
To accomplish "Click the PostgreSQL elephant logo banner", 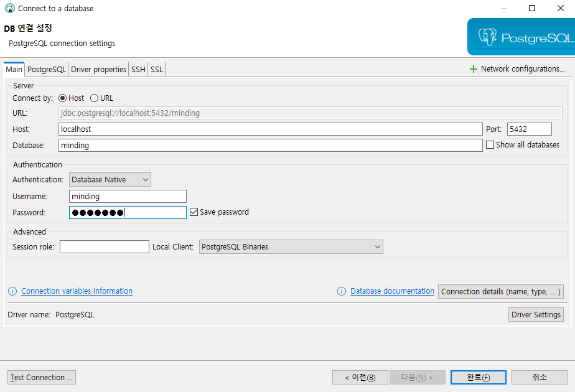I will pyautogui.click(x=521, y=37).
